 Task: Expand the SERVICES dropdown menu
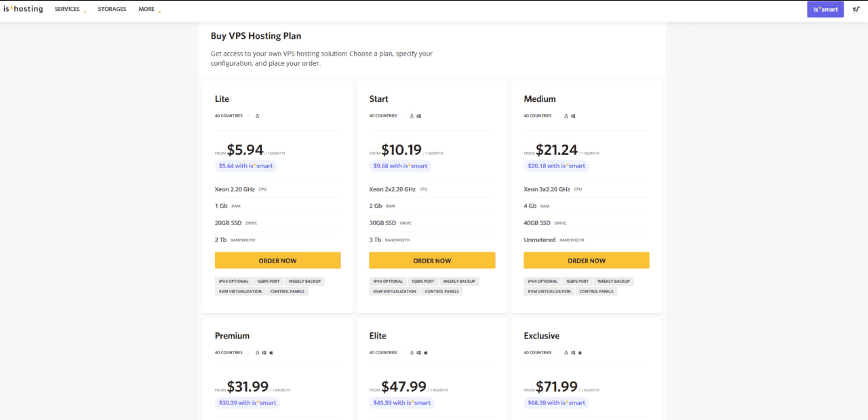pyautogui.click(x=68, y=9)
